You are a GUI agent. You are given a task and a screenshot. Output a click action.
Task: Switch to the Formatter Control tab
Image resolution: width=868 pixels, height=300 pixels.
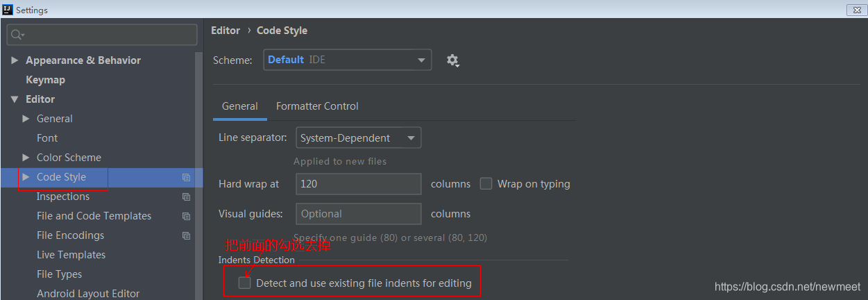click(x=317, y=106)
